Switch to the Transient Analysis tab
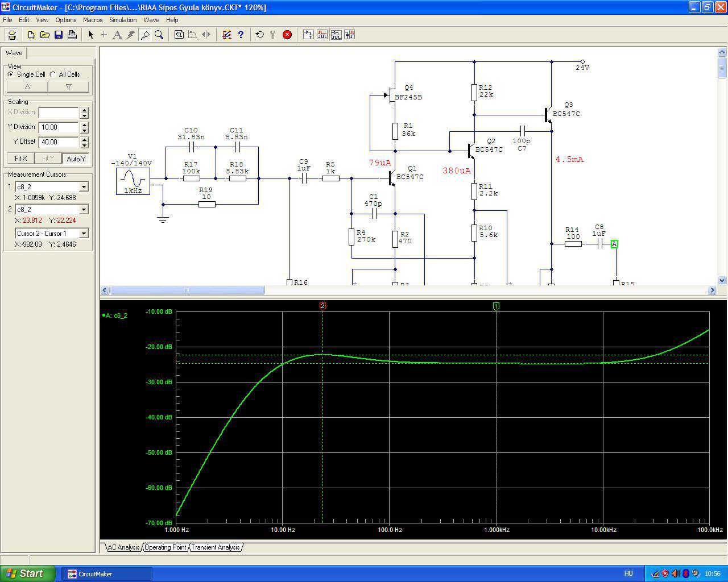The image size is (728, 582). [x=215, y=547]
